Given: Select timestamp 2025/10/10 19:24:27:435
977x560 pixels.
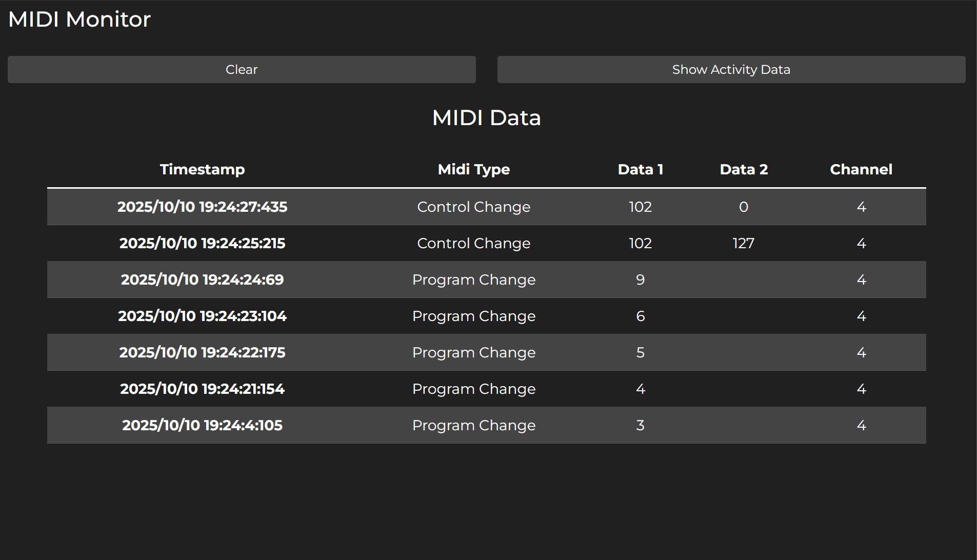Looking at the screenshot, I should coord(202,207).
